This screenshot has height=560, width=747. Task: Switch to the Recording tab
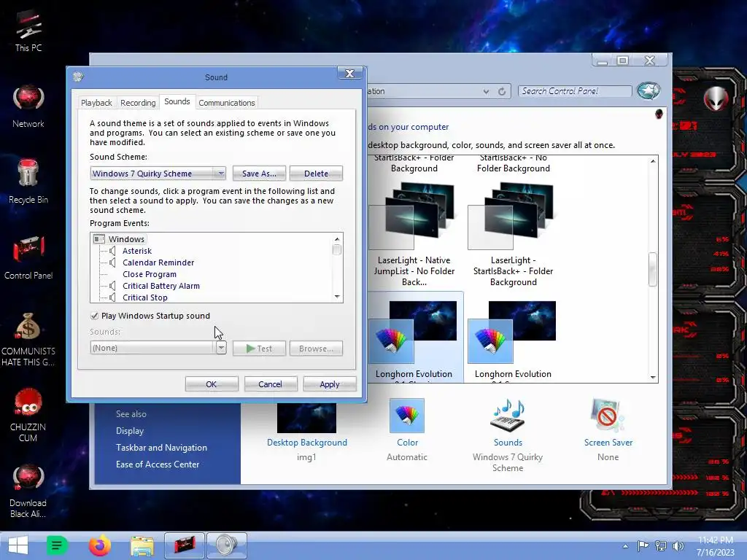coord(138,103)
